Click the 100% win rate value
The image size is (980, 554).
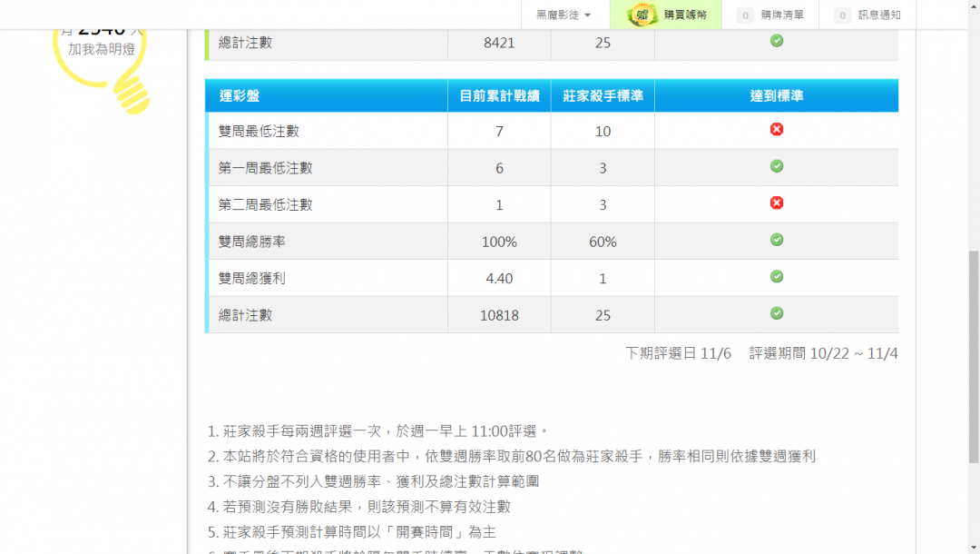point(499,242)
